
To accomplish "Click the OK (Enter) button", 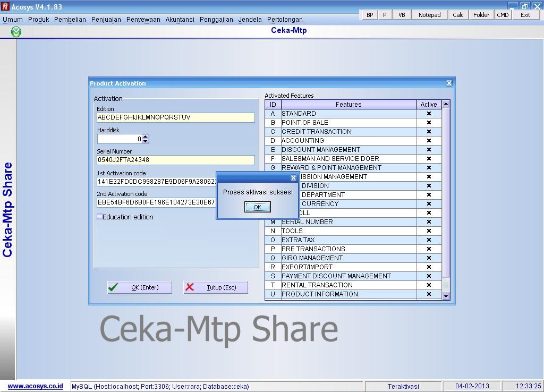I will click(x=140, y=287).
